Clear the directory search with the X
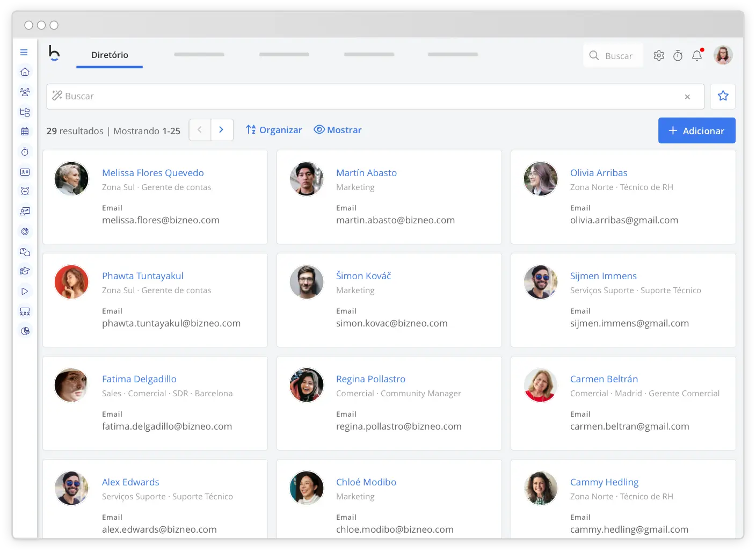The height and width of the screenshot is (552, 756). click(687, 97)
